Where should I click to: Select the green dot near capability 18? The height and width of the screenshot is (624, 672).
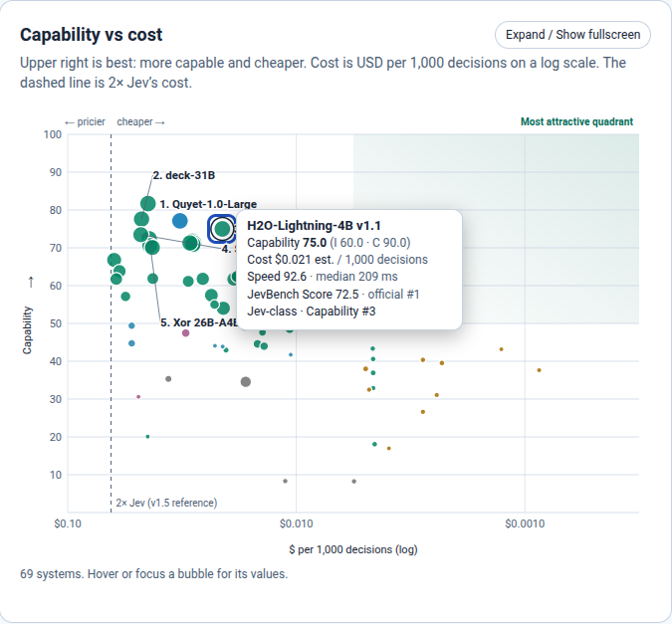point(374,444)
